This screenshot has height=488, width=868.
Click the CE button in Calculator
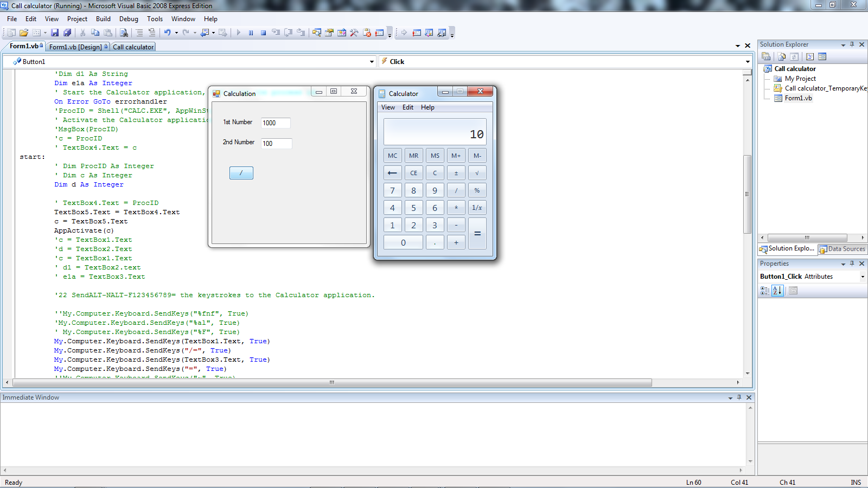tap(414, 173)
